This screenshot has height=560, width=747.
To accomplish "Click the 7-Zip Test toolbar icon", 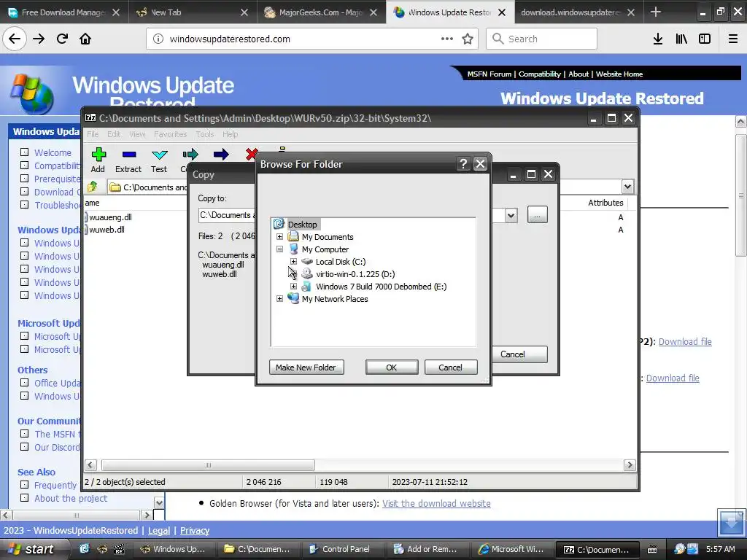I will click(159, 155).
